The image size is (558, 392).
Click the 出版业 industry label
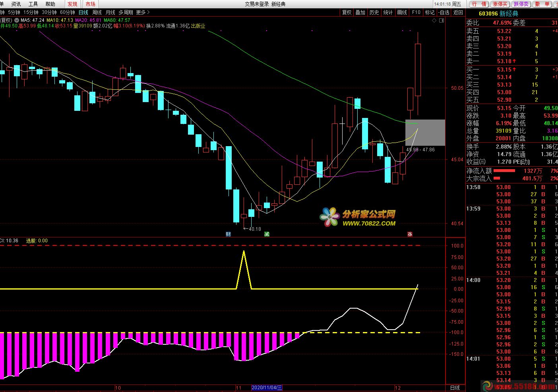[198, 26]
